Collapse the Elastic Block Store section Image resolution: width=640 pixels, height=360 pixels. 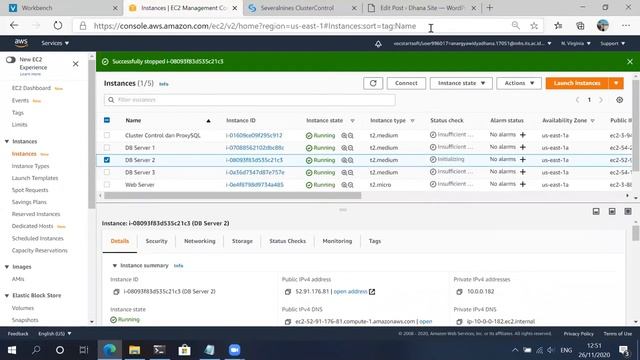[x=7, y=295]
